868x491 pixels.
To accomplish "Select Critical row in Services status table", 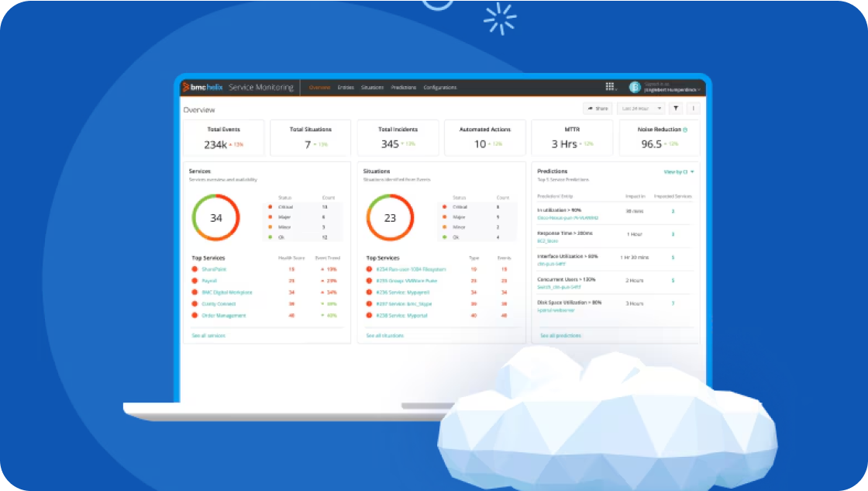I will (303, 207).
